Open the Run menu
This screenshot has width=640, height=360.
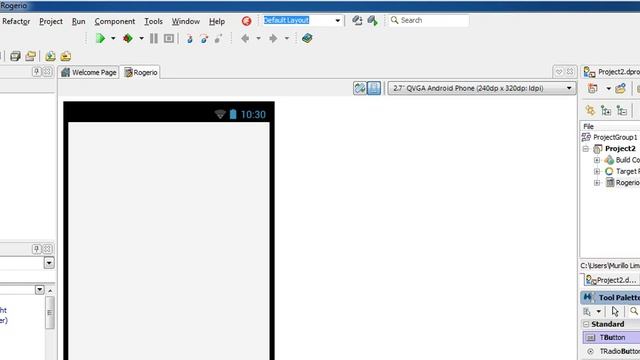pyautogui.click(x=78, y=21)
